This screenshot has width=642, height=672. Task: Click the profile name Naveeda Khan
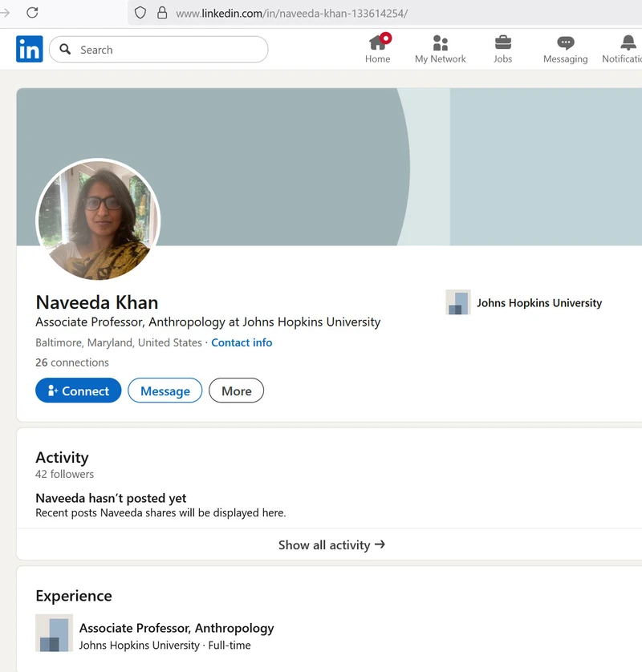[x=97, y=302]
